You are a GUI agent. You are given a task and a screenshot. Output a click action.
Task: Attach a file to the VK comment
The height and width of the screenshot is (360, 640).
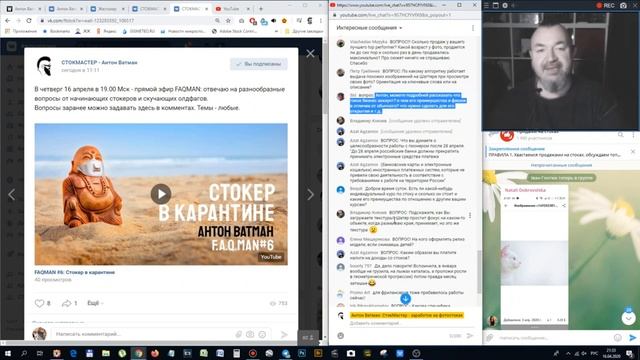(239, 334)
